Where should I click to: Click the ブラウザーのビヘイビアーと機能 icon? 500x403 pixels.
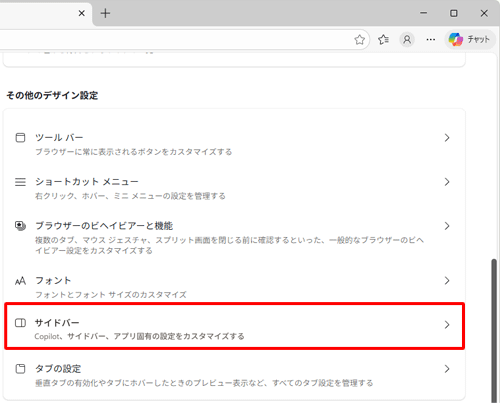pyautogui.click(x=20, y=226)
